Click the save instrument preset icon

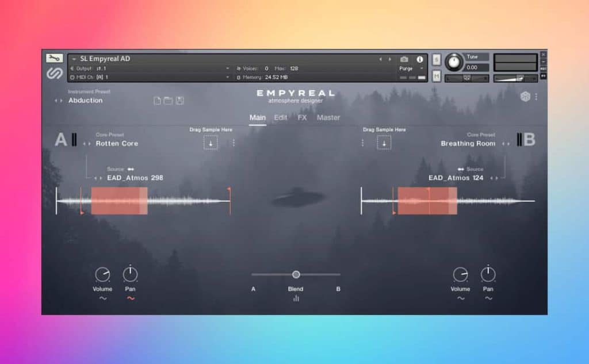[x=179, y=101]
